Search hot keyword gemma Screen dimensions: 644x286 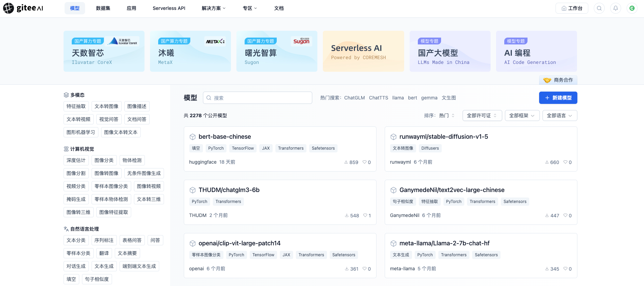pyautogui.click(x=429, y=98)
